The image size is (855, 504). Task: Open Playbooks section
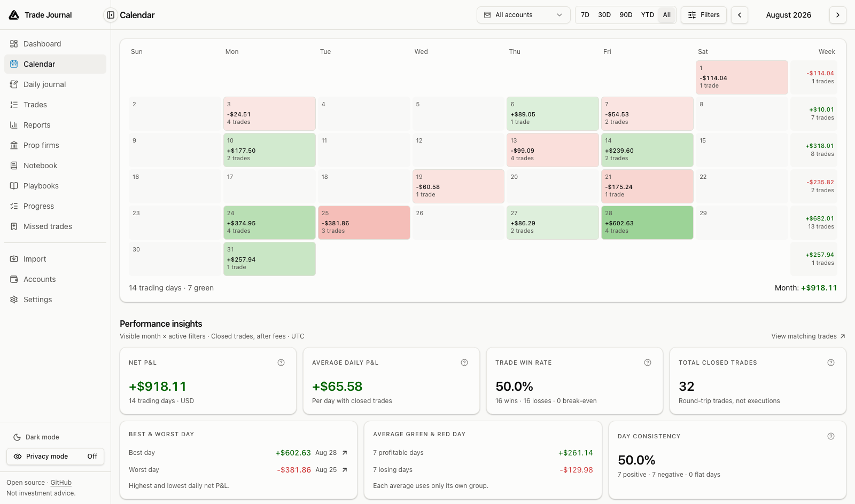click(x=55, y=186)
